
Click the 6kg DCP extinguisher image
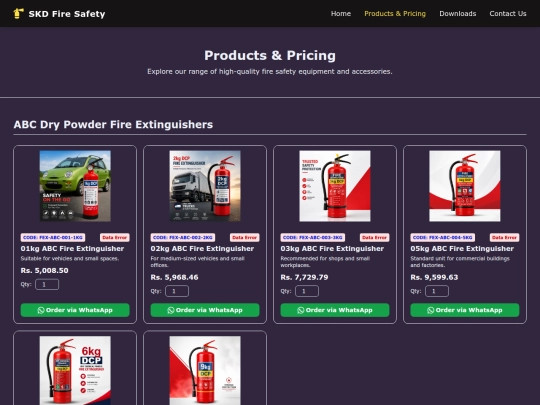tap(75, 371)
